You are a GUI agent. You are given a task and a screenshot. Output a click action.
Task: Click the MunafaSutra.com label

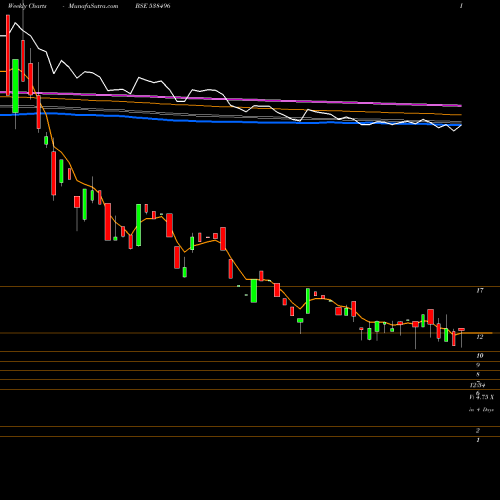point(93,6)
